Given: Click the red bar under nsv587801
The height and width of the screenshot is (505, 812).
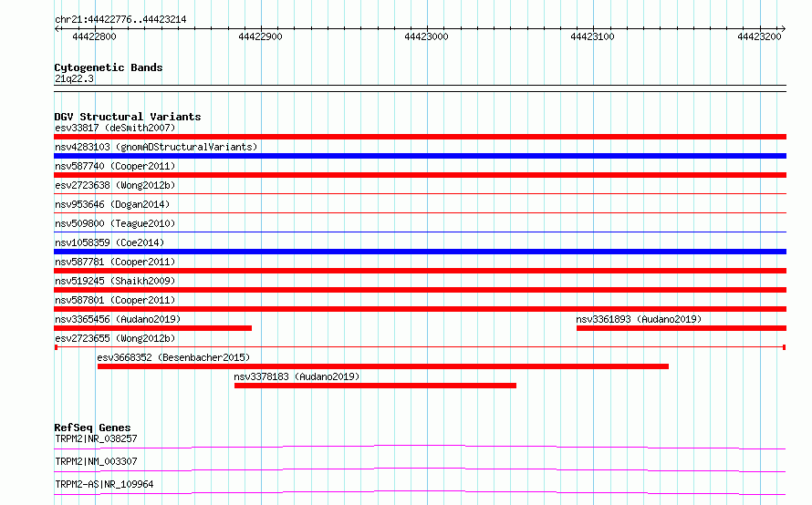Looking at the screenshot, I should pos(420,309).
